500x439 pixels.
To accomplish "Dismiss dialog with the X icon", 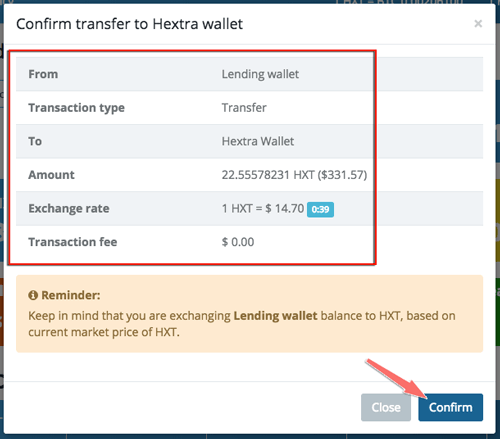I will click(478, 24).
